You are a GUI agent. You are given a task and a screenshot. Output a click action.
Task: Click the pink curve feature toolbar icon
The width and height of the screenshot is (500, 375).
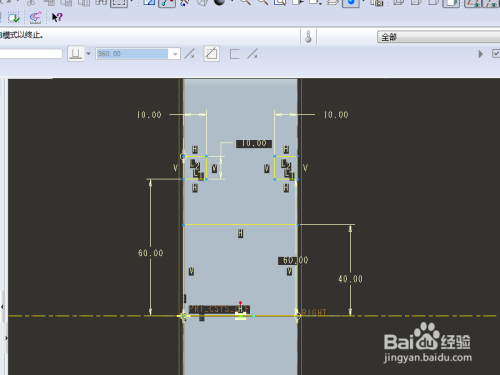click(x=35, y=18)
